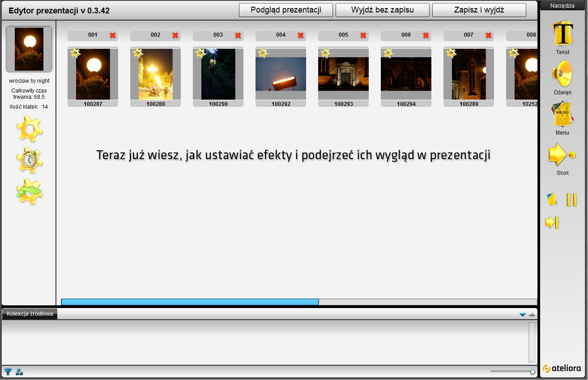The image size is (588, 380).
Task: Select slide thumbnail 100292
Action: pyautogui.click(x=281, y=74)
